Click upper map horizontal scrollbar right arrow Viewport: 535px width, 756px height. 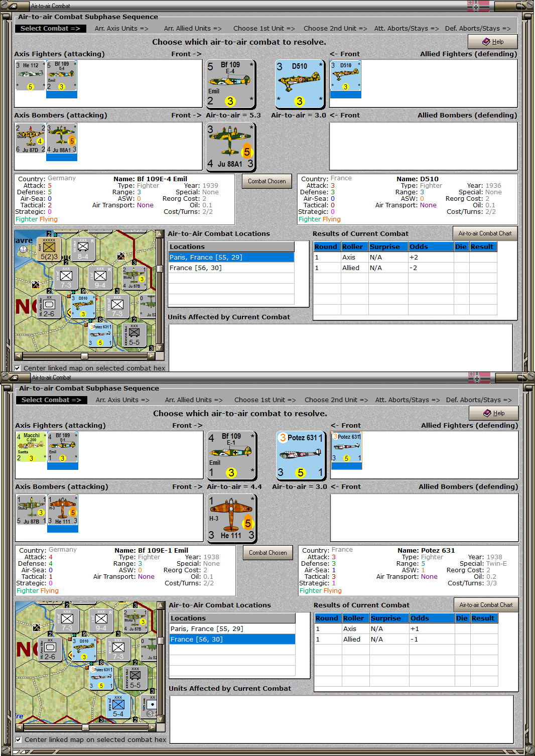click(152, 356)
